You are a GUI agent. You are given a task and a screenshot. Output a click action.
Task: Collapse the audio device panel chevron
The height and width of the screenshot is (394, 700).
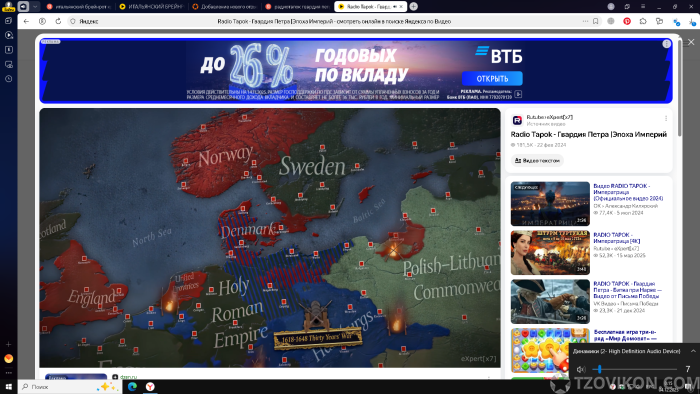pyautogui.click(x=693, y=351)
